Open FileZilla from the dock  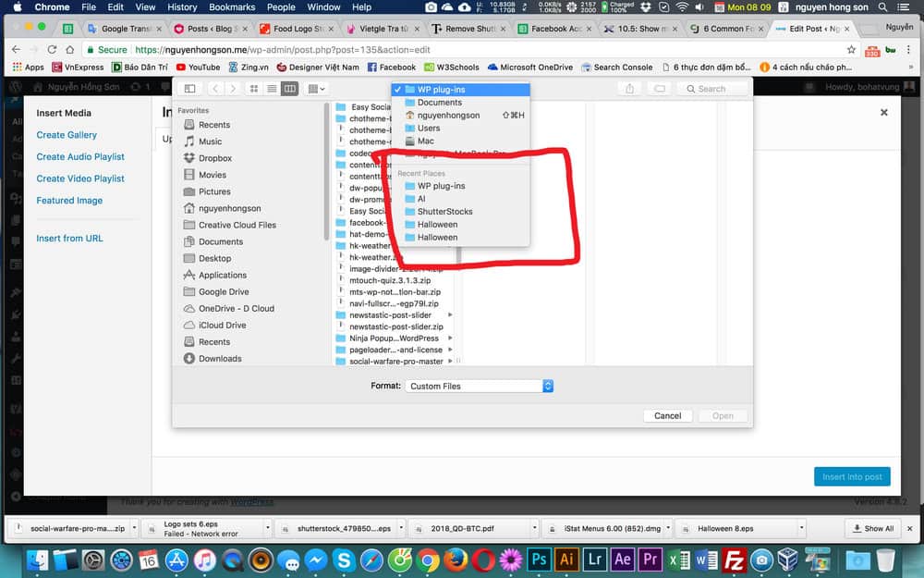pyautogui.click(x=735, y=560)
